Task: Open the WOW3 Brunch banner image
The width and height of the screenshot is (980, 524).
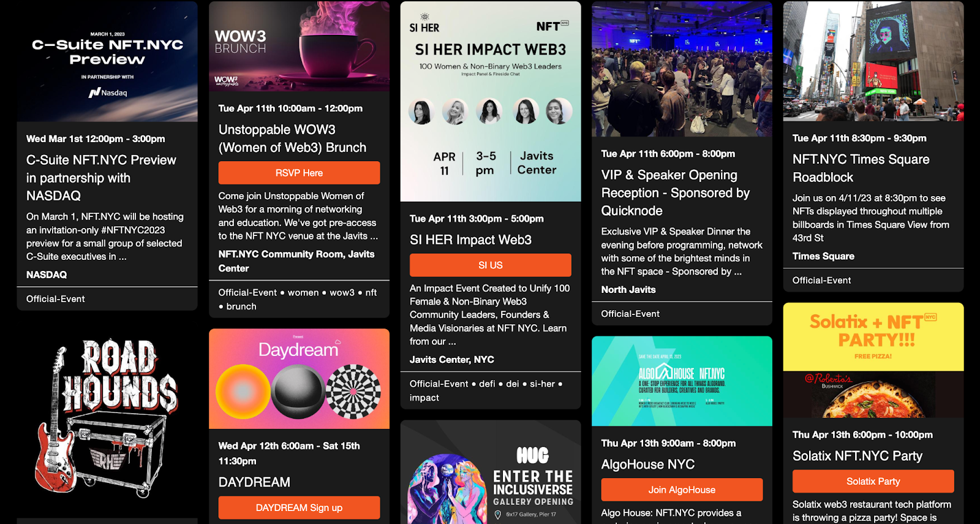Action: (x=299, y=47)
